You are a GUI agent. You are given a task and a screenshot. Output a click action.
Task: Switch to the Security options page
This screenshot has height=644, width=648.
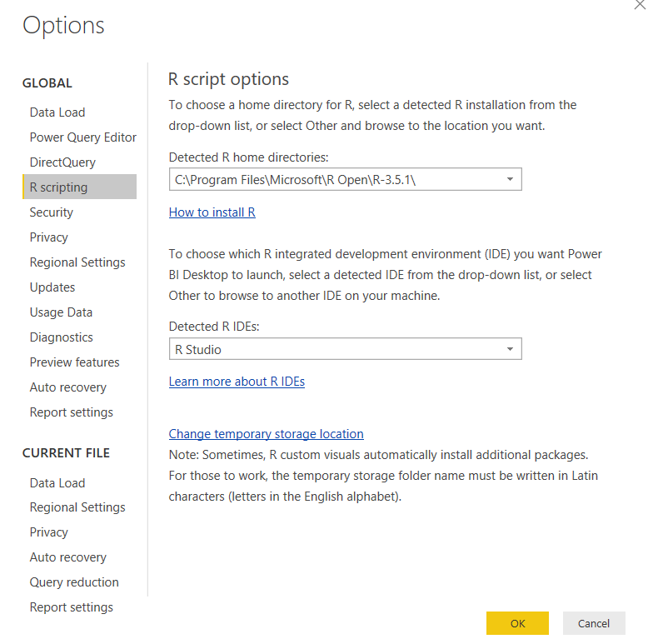[x=52, y=212]
